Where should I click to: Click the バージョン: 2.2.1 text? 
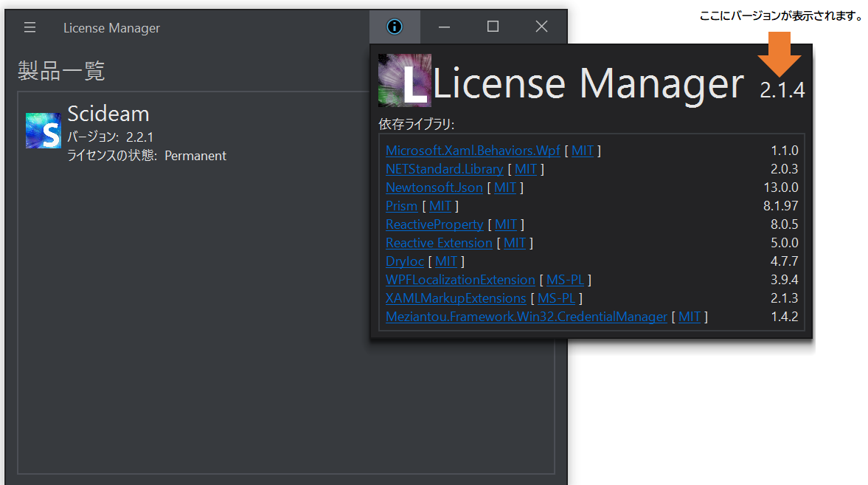coord(110,137)
